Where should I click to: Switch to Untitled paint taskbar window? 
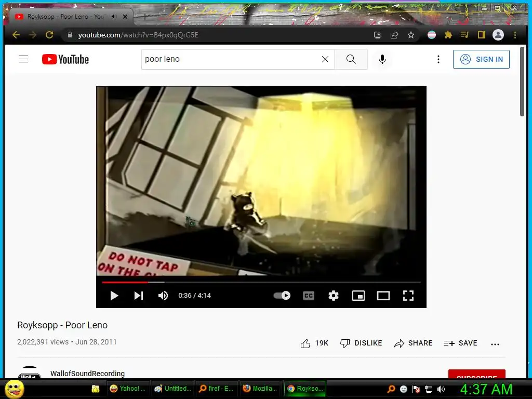coord(172,389)
